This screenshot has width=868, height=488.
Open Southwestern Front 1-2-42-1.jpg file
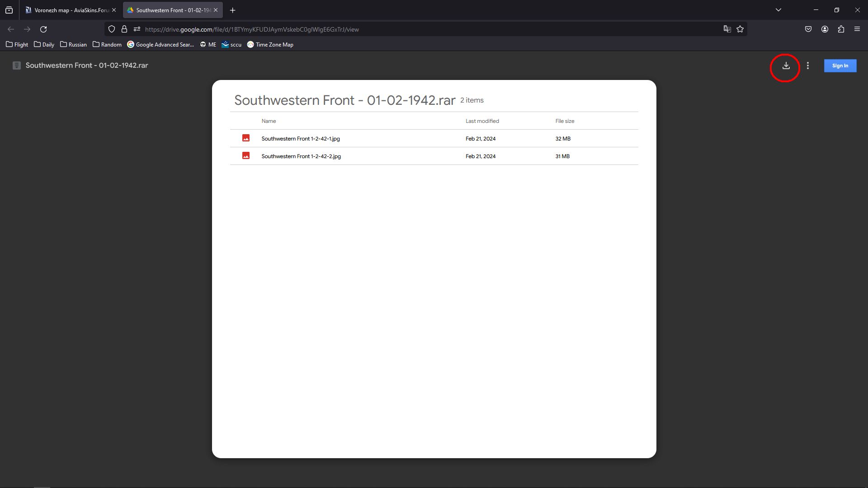point(301,139)
